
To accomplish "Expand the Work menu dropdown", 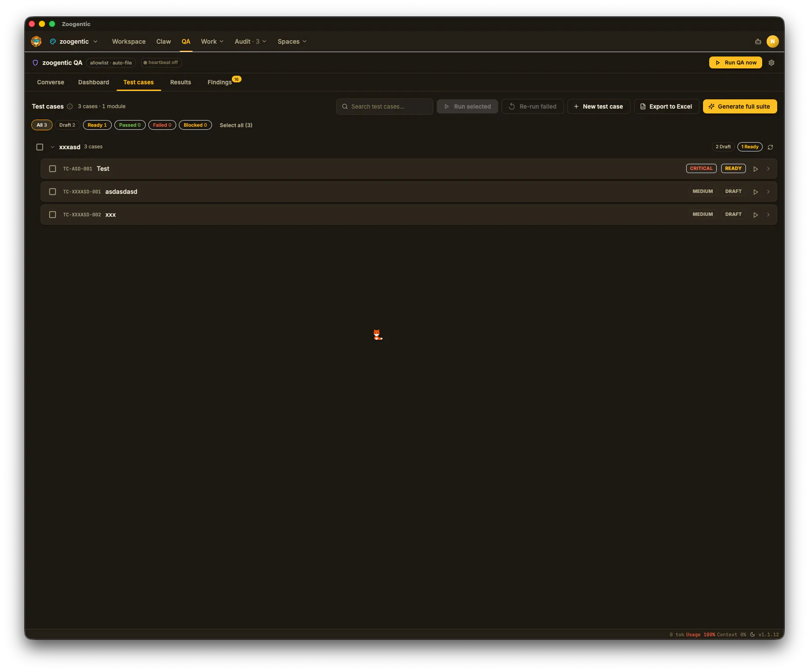I will pyautogui.click(x=212, y=42).
